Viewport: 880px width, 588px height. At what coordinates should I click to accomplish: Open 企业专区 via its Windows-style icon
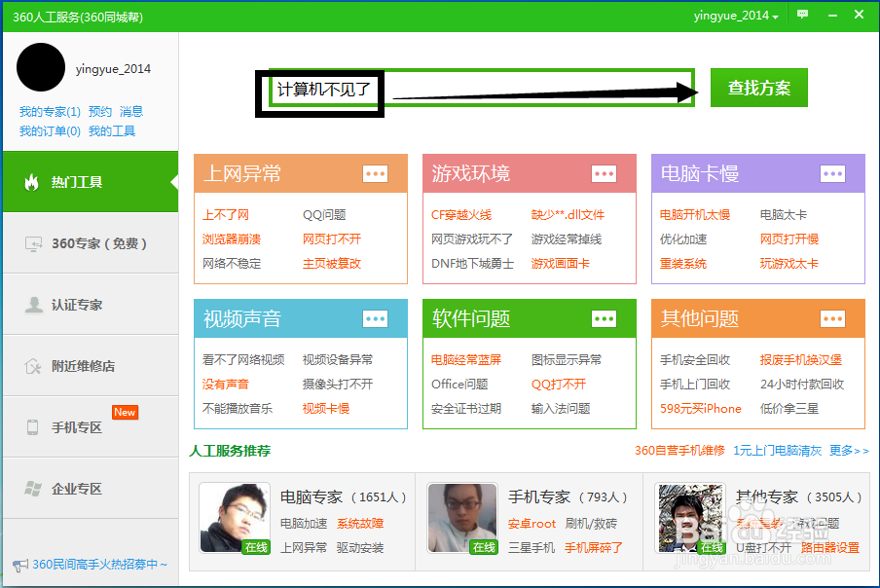pos(34,489)
